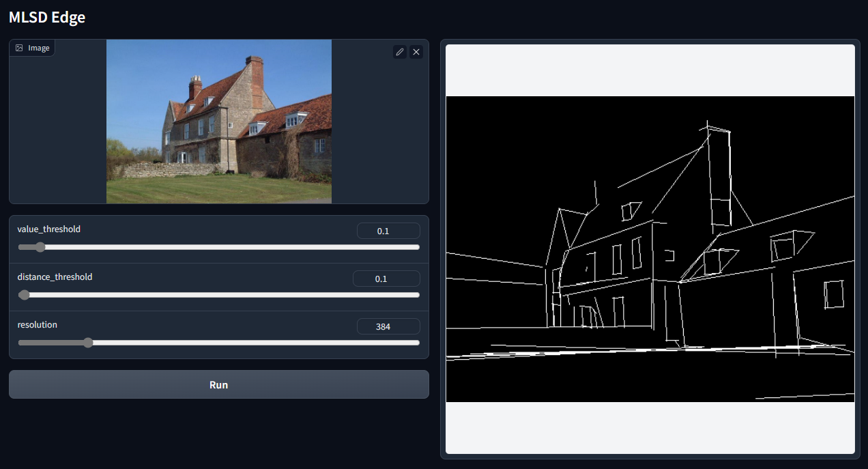Click the far end of the distance_threshold track
The height and width of the screenshot is (469, 868).
[x=418, y=295]
